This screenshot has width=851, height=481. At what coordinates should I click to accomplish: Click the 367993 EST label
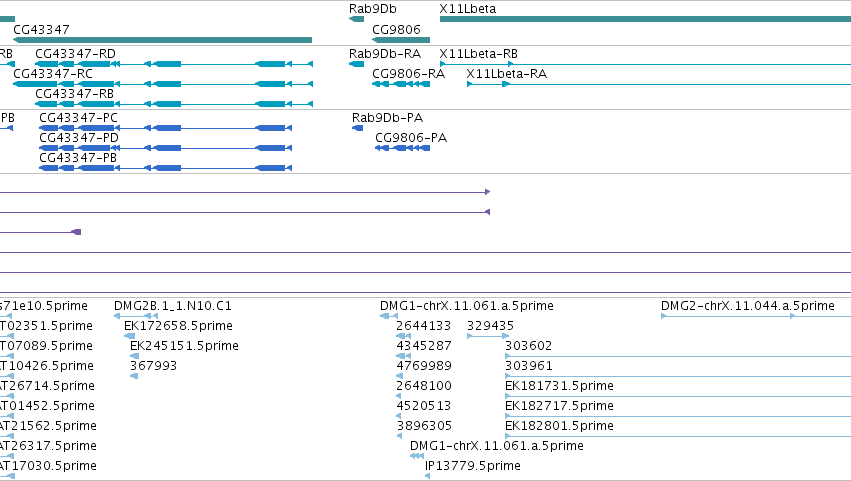(x=154, y=366)
